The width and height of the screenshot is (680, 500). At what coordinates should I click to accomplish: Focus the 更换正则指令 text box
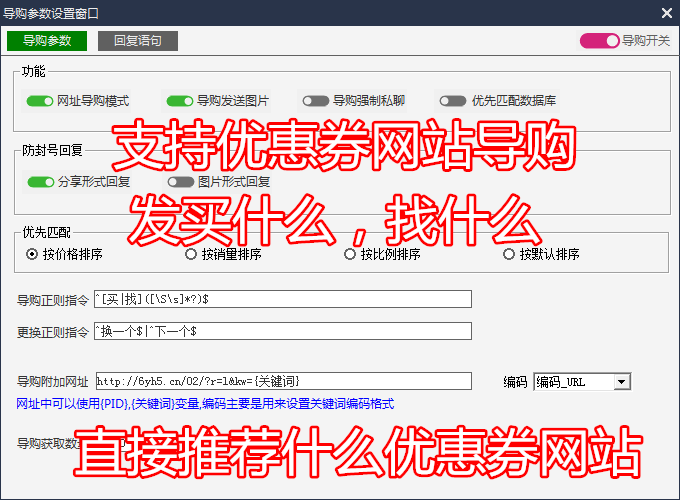[x=282, y=331]
